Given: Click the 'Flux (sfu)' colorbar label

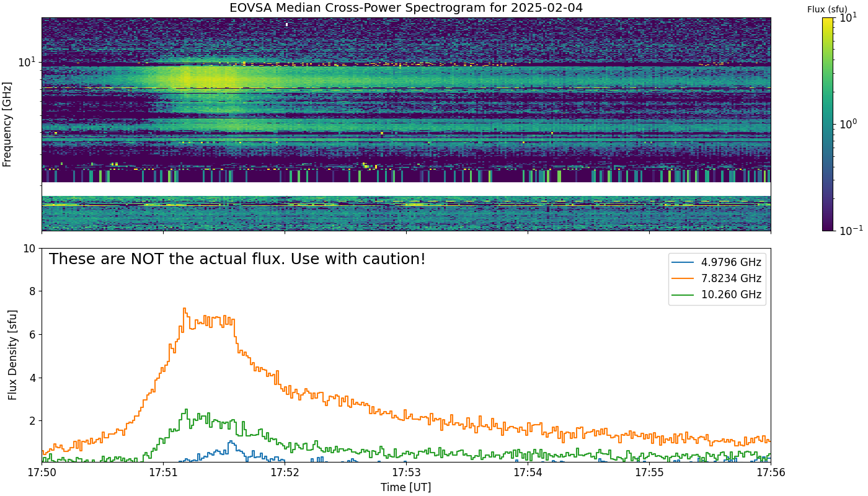Looking at the screenshot, I should [827, 9].
